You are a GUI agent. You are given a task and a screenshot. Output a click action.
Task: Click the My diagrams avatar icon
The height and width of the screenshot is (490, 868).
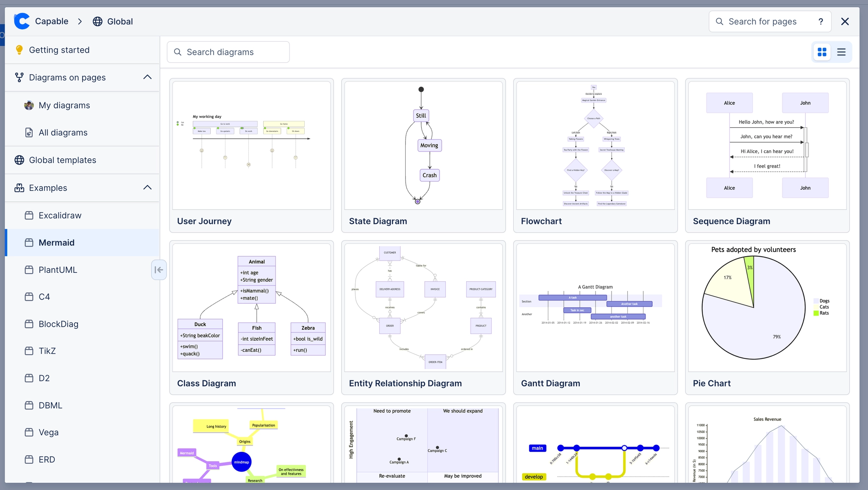(28, 105)
